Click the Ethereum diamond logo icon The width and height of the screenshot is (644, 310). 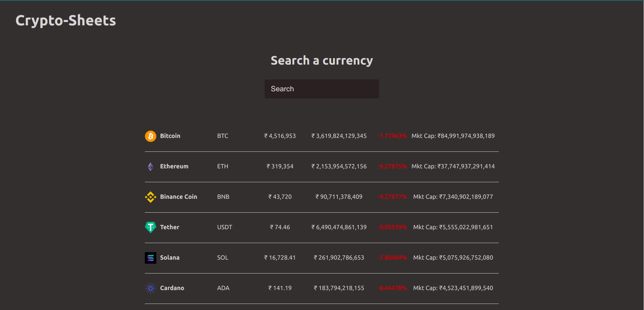[151, 167]
